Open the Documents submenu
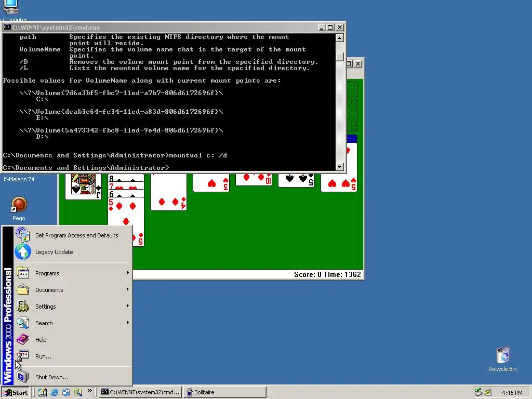The image size is (532, 399). [x=72, y=290]
